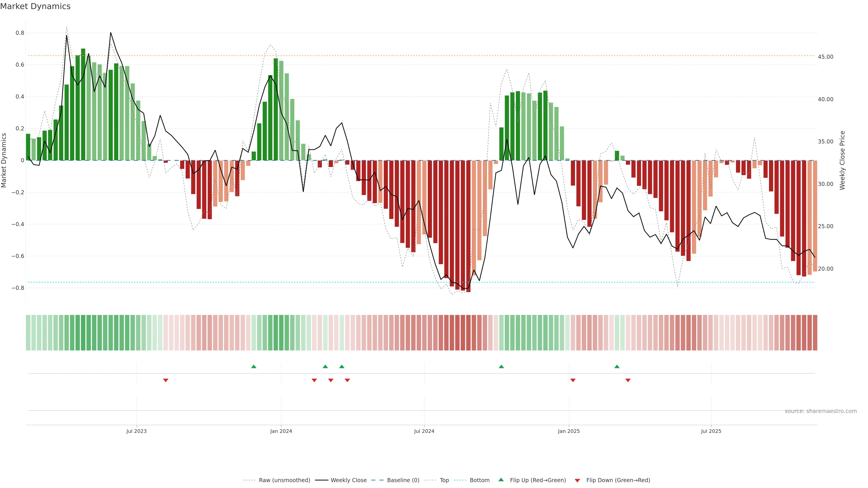Click the rightmost red flip-down triangle marker
The image size is (868, 488).
click(628, 380)
